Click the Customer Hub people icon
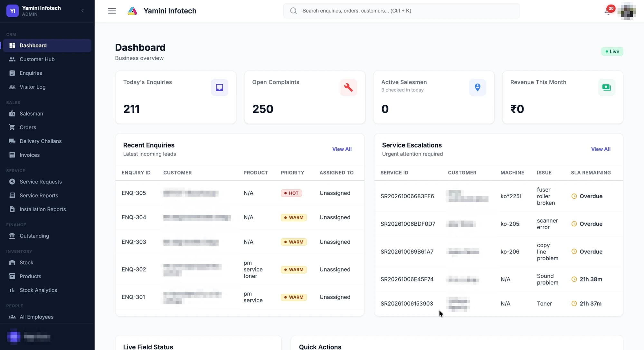Image resolution: width=644 pixels, height=350 pixels. coord(12,59)
